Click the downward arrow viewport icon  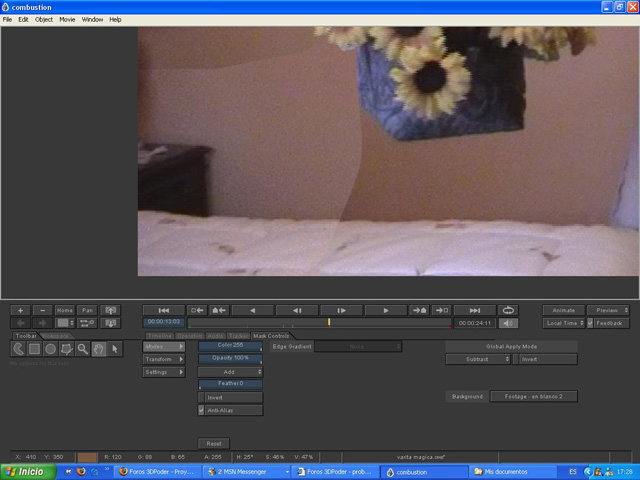tap(111, 323)
